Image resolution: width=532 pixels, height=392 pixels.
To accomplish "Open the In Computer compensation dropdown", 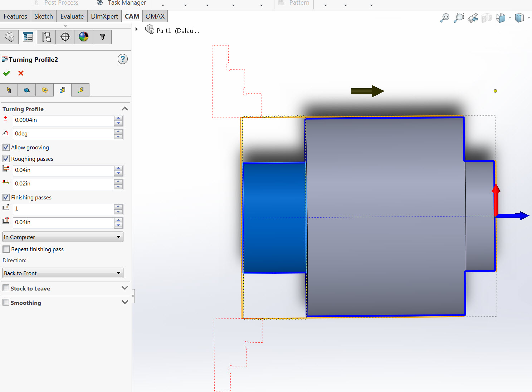I will 63,237.
